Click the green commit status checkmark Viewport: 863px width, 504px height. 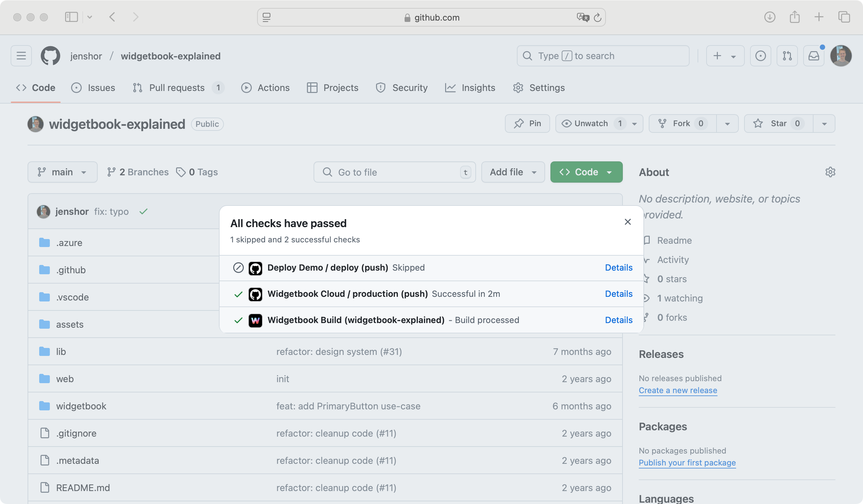(144, 211)
